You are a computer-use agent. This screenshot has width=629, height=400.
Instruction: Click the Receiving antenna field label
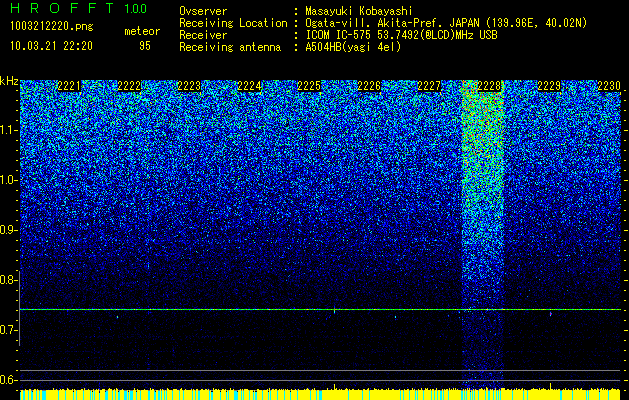pyautogui.click(x=230, y=47)
